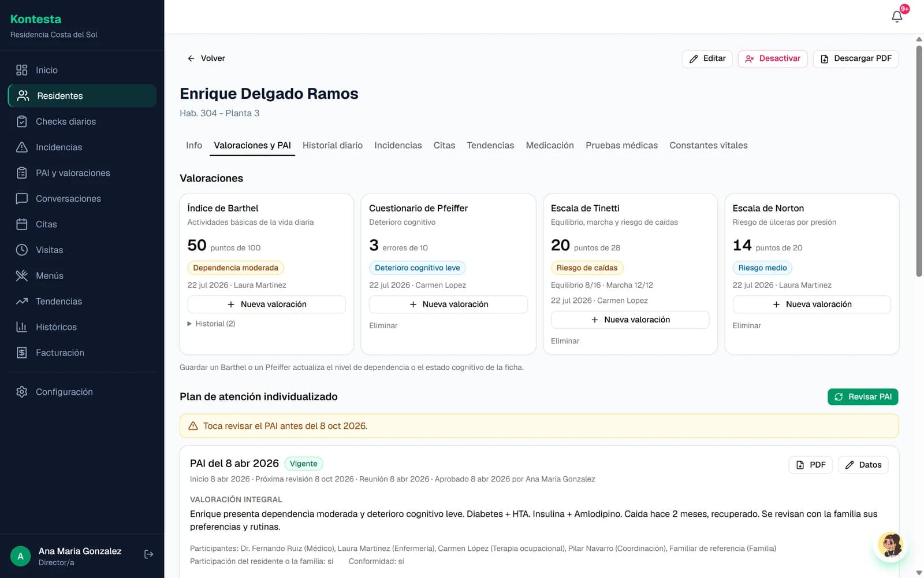924x578 pixels.
Task: Go to the Constantes vitales tab
Action: coord(709,145)
